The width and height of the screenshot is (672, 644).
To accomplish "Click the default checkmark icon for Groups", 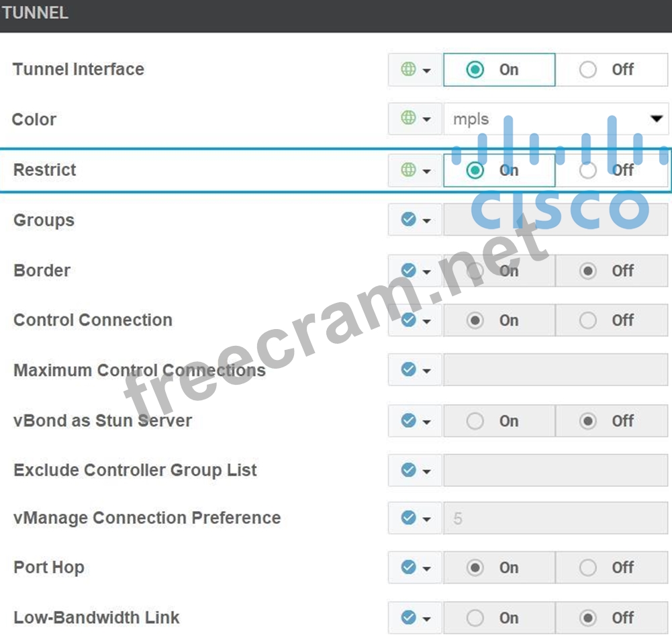I will point(408,220).
